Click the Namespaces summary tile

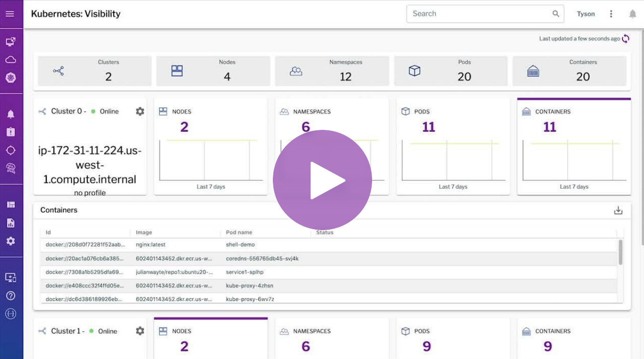(x=332, y=71)
